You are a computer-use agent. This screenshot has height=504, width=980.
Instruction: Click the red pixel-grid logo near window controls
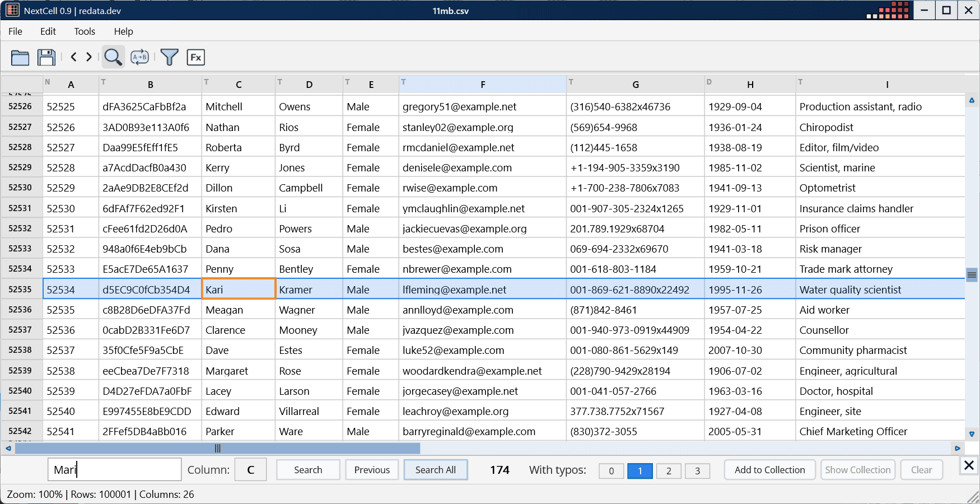890,10
